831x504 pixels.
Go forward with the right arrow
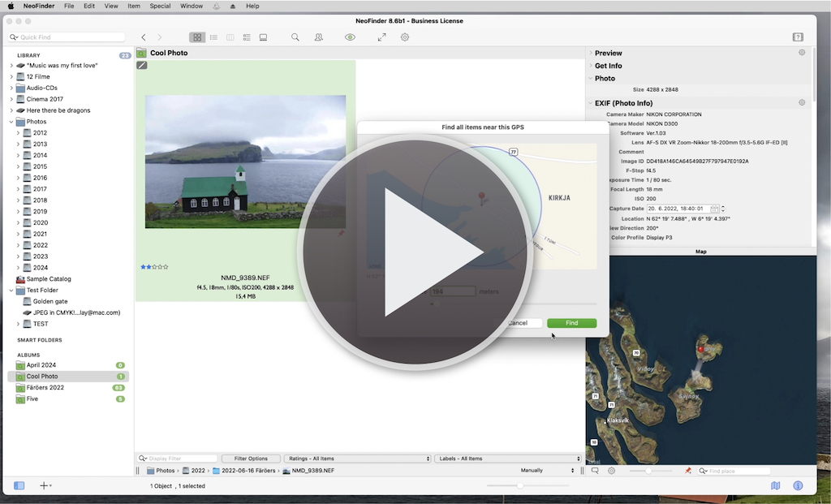159,37
